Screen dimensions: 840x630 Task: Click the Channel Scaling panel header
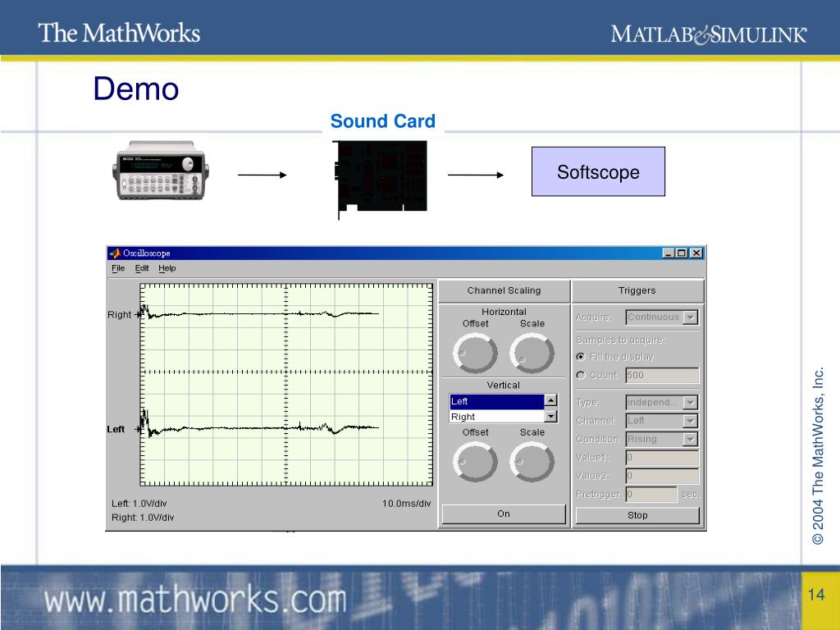click(504, 291)
